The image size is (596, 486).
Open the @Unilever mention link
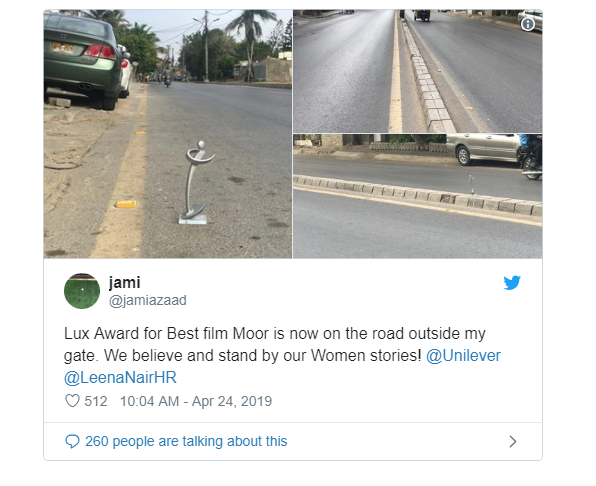(x=463, y=356)
